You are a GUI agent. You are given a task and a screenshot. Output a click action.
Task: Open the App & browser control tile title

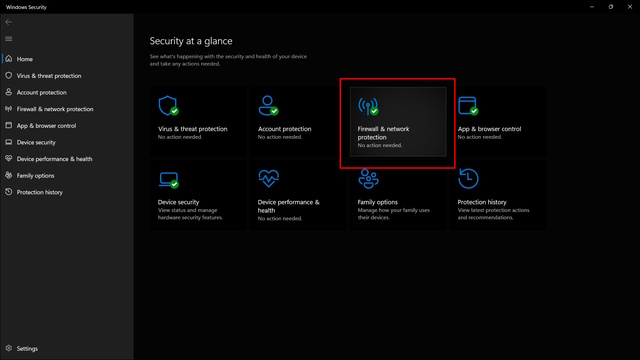[489, 129]
